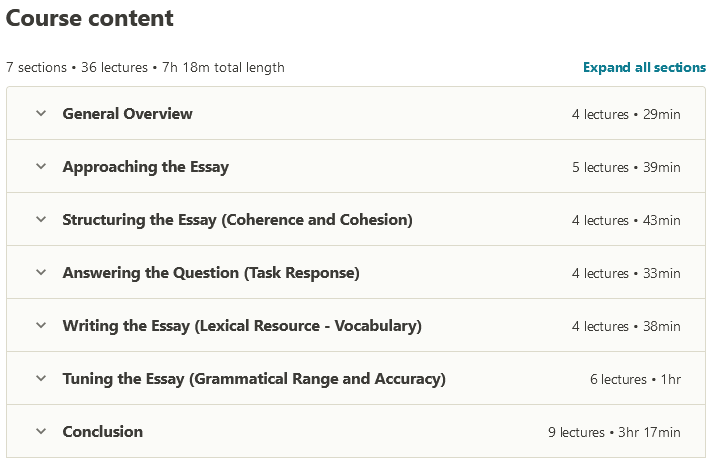Click chevron beside Writing the Essay
Screen dimensions: 712x463
pos(41,325)
